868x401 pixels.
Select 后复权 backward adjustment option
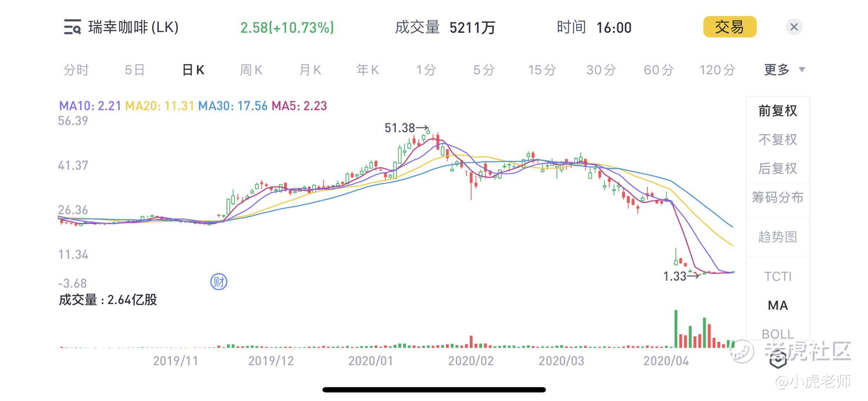[778, 169]
